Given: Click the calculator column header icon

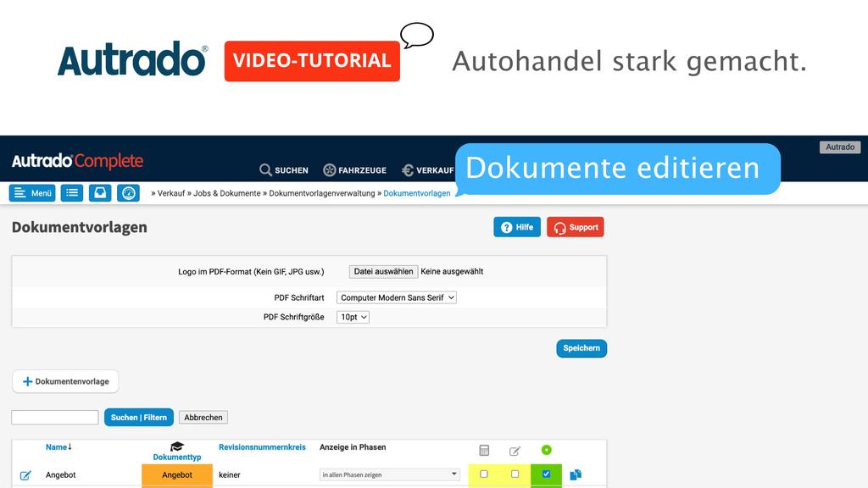Looking at the screenshot, I should click(484, 451).
